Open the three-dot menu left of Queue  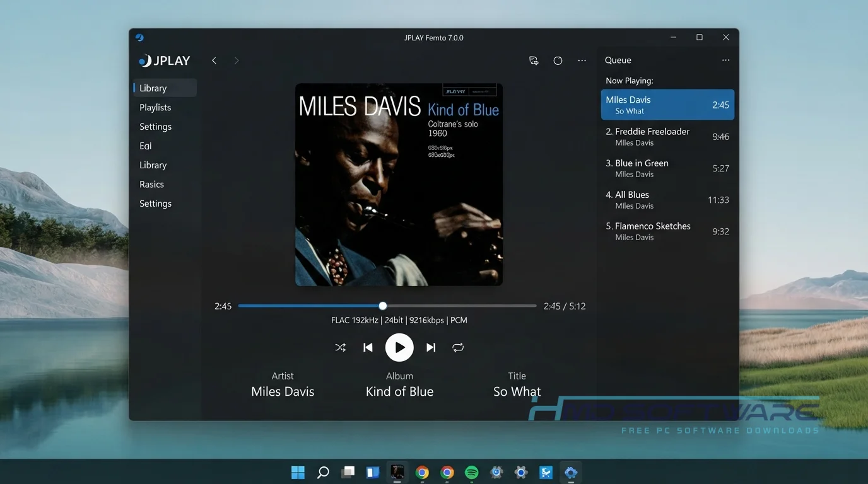pos(582,60)
